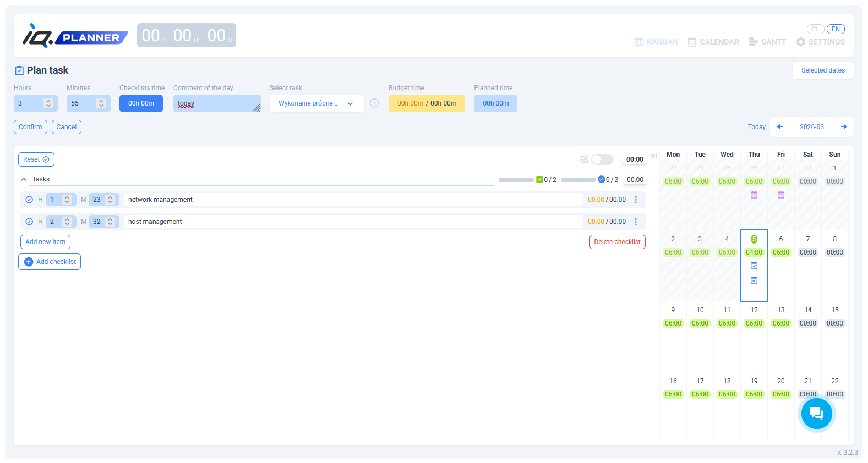
Task: Collapse calendar panel with arrow icon
Action: (x=653, y=156)
